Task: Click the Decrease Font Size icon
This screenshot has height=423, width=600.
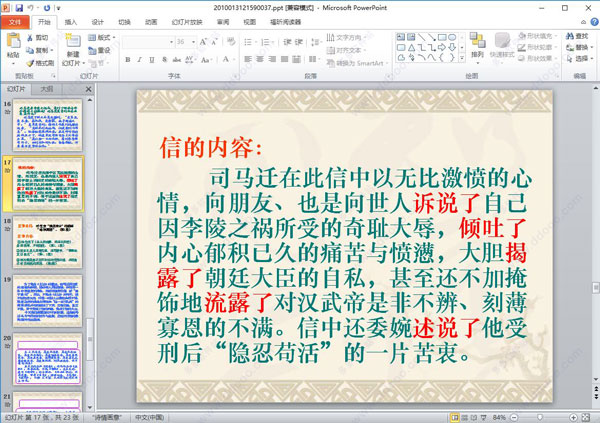Action: [x=214, y=42]
